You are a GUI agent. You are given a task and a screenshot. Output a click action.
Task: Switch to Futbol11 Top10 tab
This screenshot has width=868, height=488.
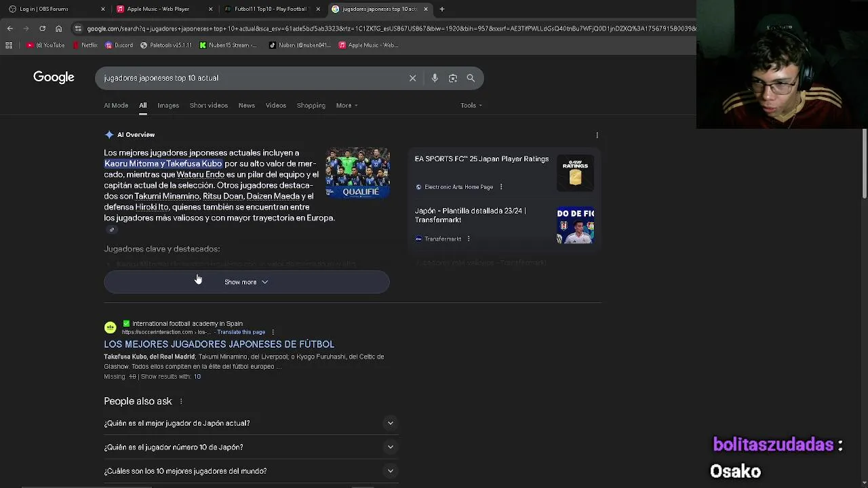(x=270, y=9)
